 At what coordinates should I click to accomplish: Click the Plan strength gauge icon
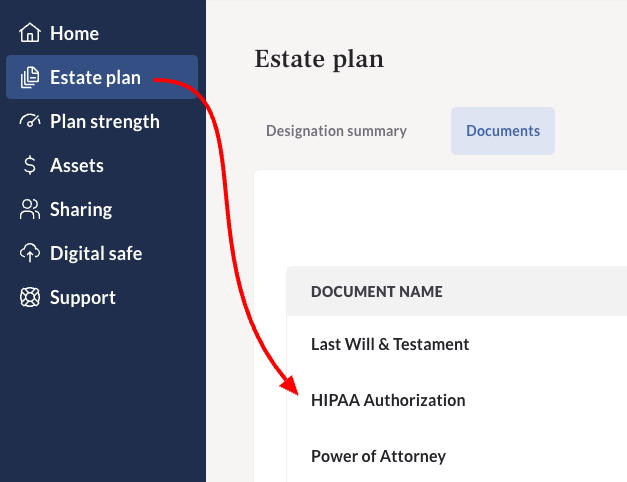(x=30, y=121)
